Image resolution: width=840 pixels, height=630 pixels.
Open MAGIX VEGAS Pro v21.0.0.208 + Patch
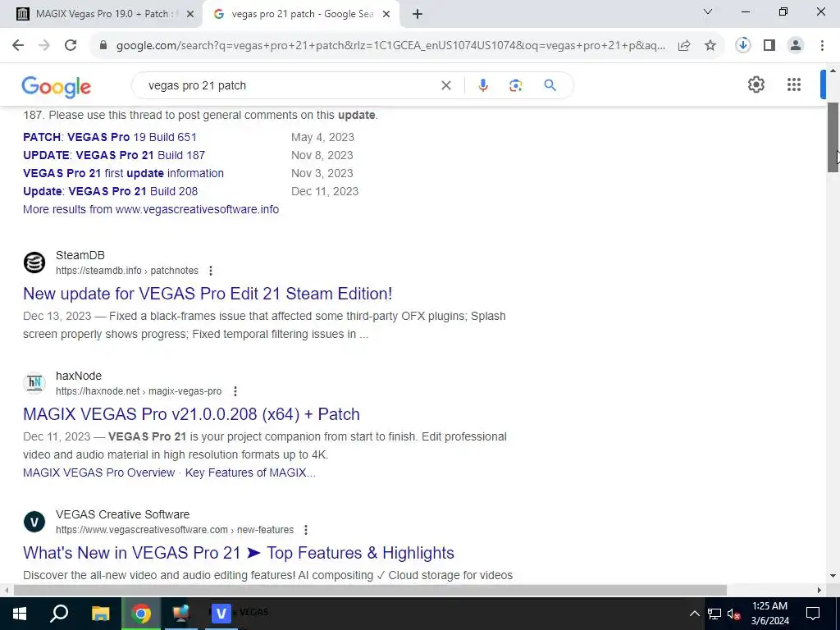tap(191, 414)
